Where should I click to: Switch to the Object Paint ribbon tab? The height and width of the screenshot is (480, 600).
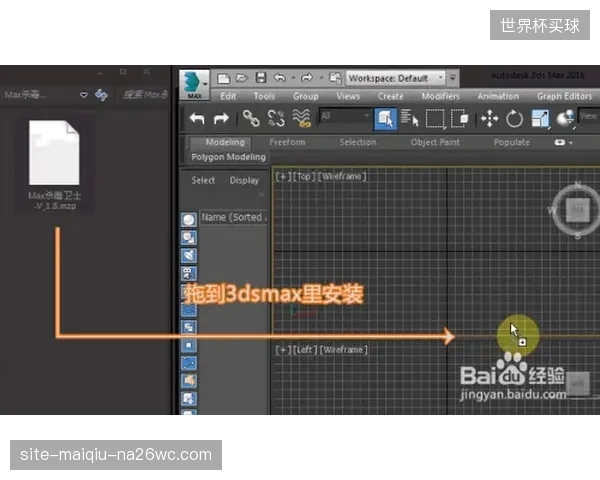point(435,142)
